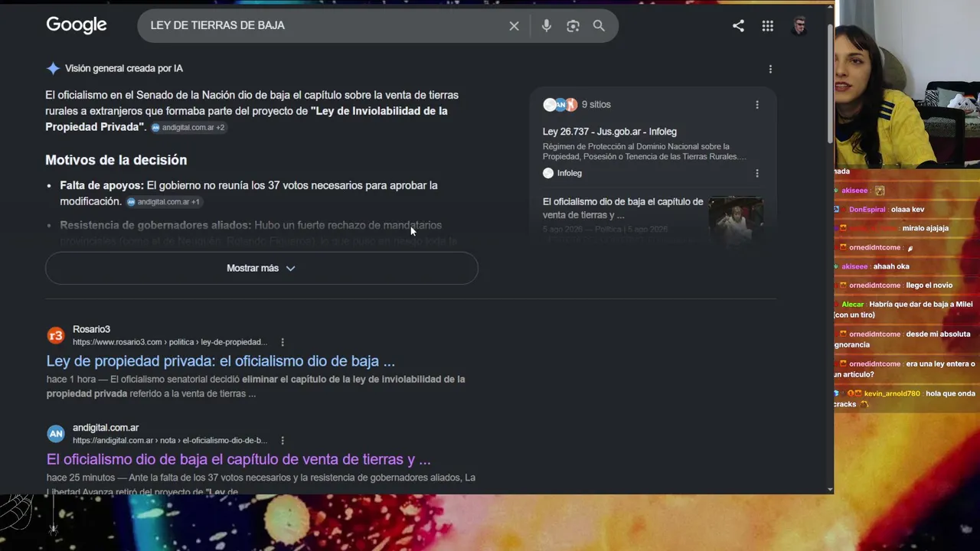Click the hace 25 minutos andigital snippet
Viewport: 980px width, 551px height.
261,484
